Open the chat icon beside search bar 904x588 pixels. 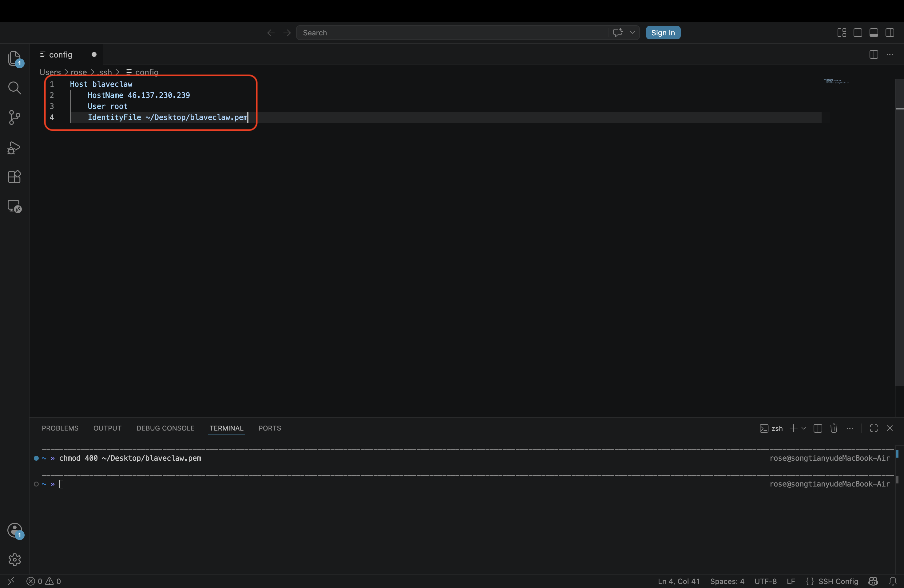(x=618, y=33)
